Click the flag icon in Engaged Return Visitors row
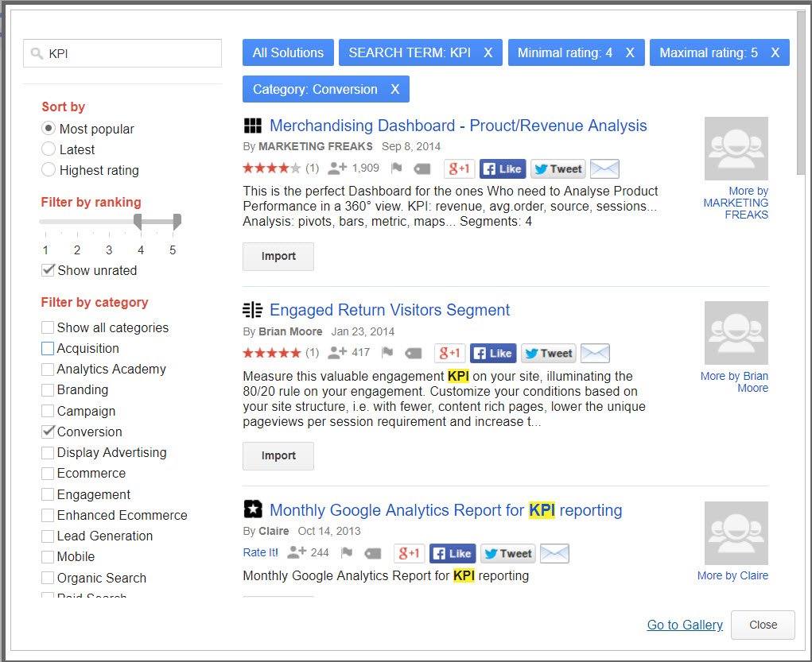The width and height of the screenshot is (812, 662). 387,353
